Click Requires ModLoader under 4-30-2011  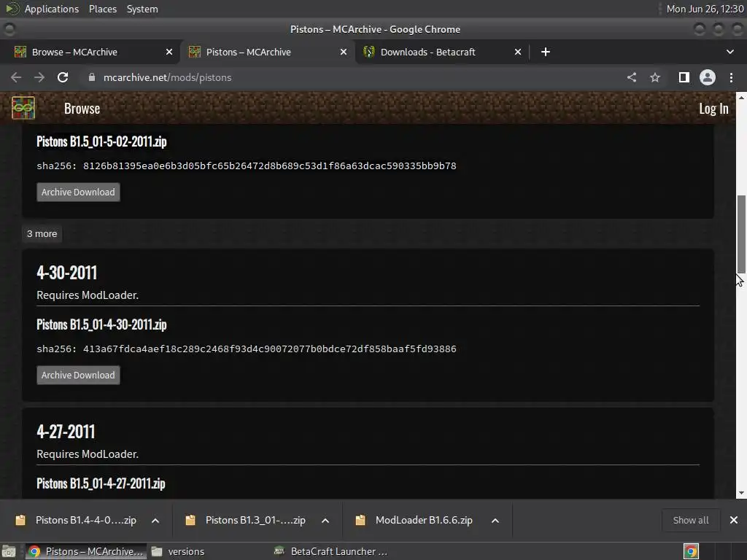(x=88, y=295)
